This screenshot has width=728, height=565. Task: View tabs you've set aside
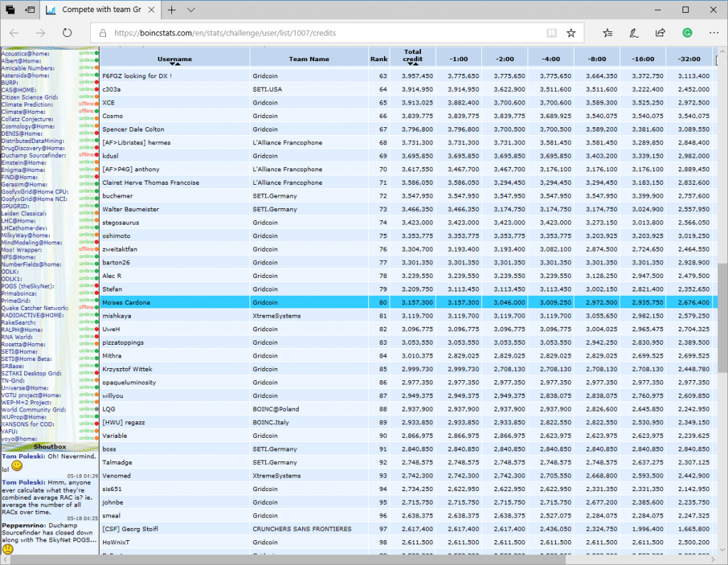click(x=10, y=10)
